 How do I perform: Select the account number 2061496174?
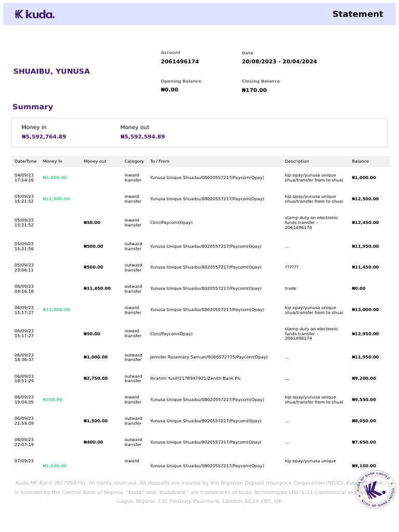180,61
